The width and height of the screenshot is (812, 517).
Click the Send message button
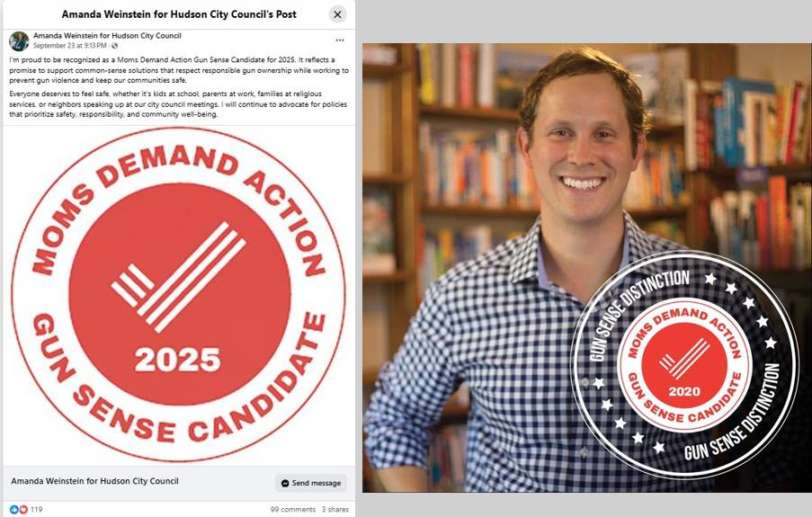coord(311,483)
